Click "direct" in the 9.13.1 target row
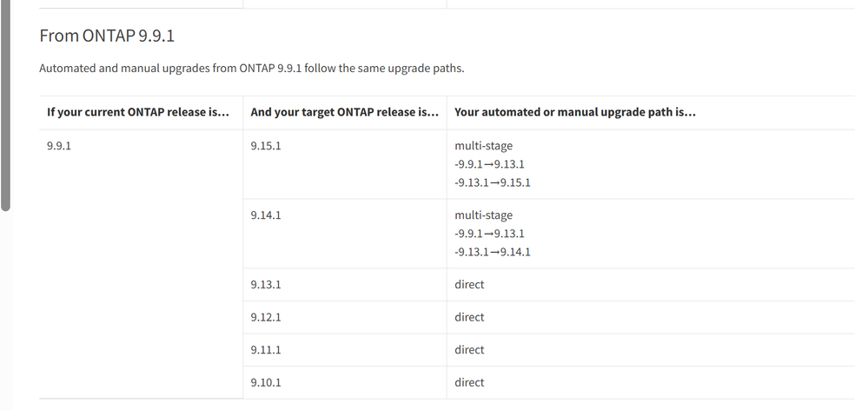Image resolution: width=868 pixels, height=410 pixels. [469, 285]
